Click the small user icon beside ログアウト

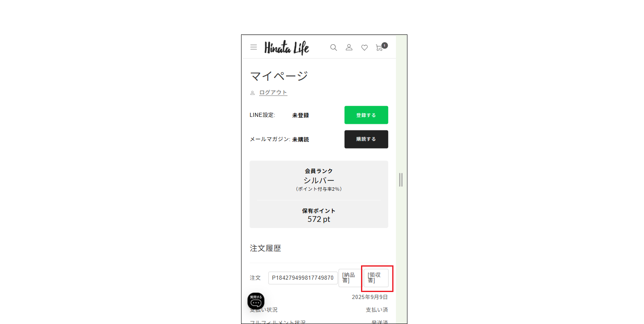[253, 93]
